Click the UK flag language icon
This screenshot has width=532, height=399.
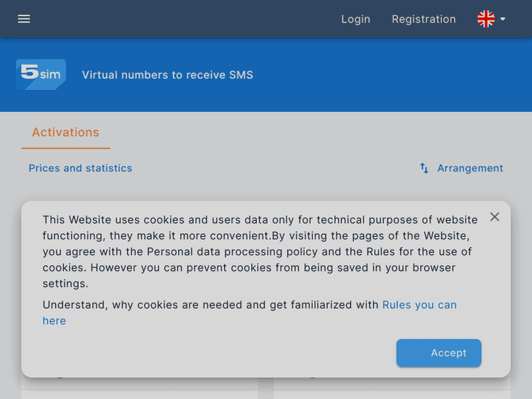click(486, 19)
